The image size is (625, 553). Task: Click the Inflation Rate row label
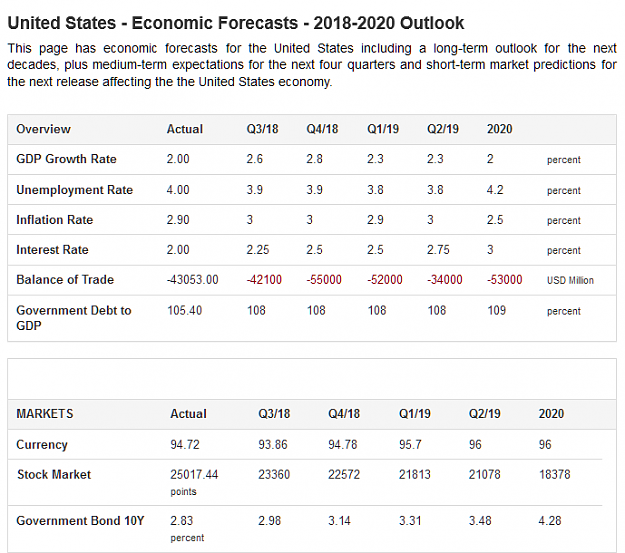click(55, 220)
